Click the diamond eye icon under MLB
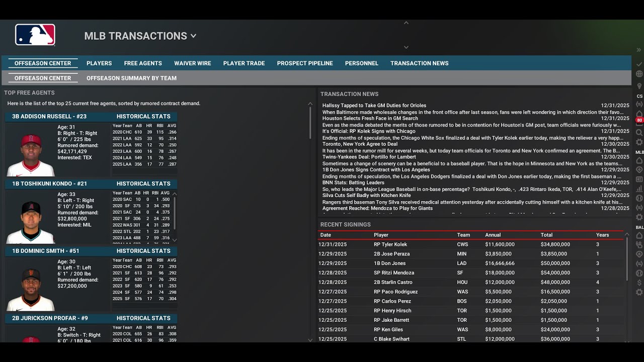 click(639, 169)
